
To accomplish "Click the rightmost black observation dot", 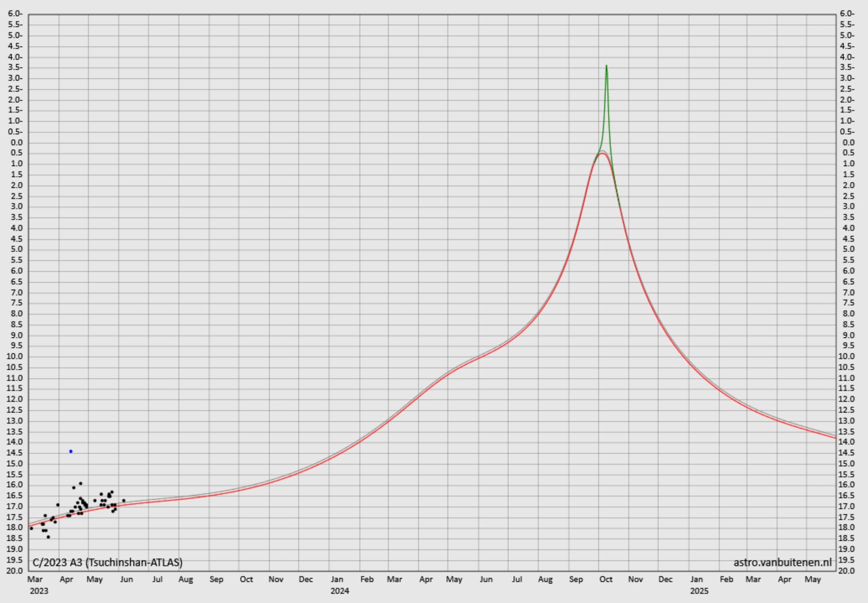I will pyautogui.click(x=123, y=501).
